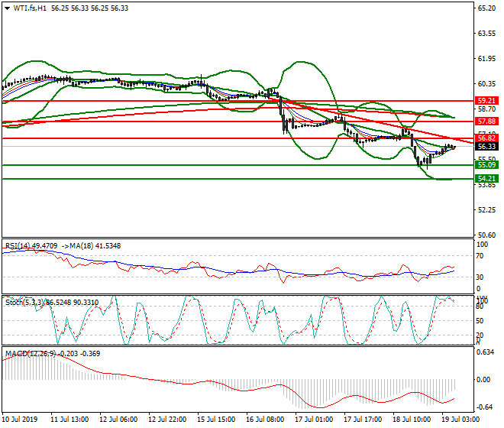This screenshot has width=504, height=428.
Task: Click the 54.21 green support price label
Action: coord(486,179)
